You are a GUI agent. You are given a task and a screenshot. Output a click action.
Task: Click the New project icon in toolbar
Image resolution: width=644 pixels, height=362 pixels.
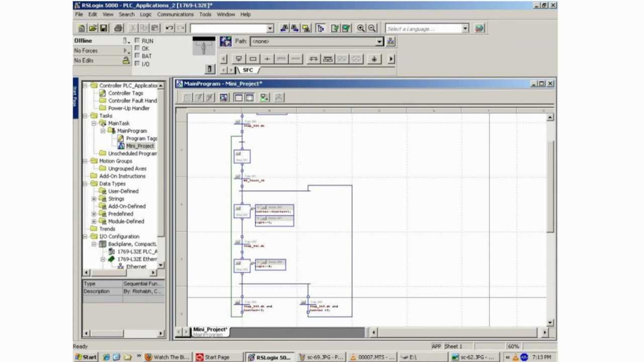pos(82,29)
